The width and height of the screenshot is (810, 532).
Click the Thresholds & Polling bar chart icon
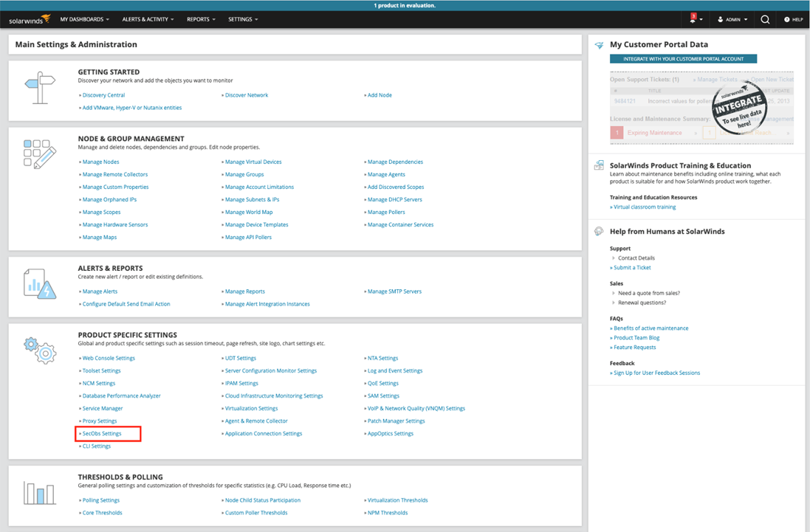[39, 494]
